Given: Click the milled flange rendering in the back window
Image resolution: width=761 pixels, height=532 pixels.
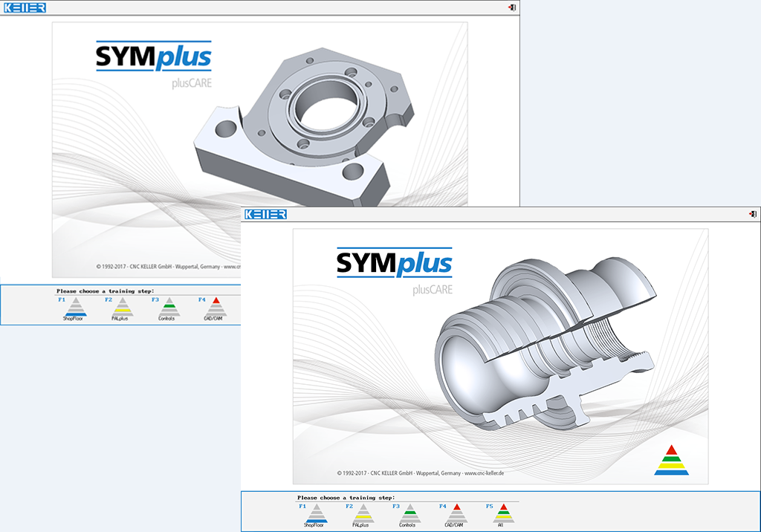Looking at the screenshot, I should coord(304,127).
